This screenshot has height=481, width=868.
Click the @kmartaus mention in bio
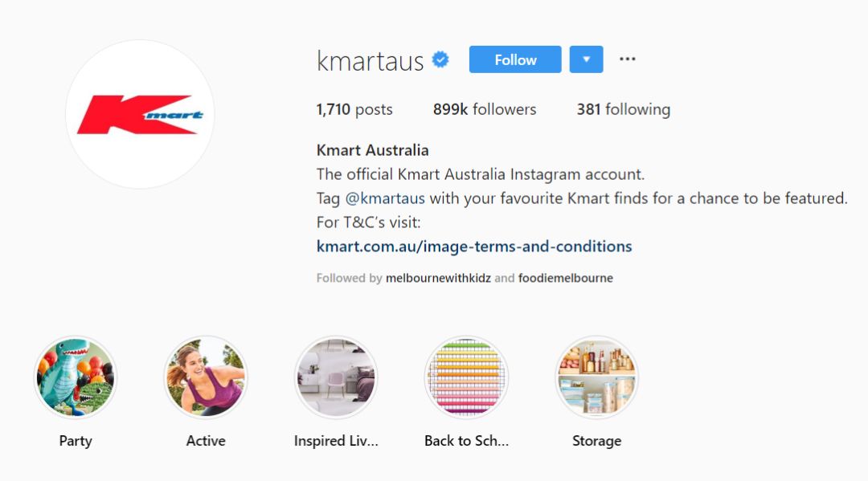(385, 198)
